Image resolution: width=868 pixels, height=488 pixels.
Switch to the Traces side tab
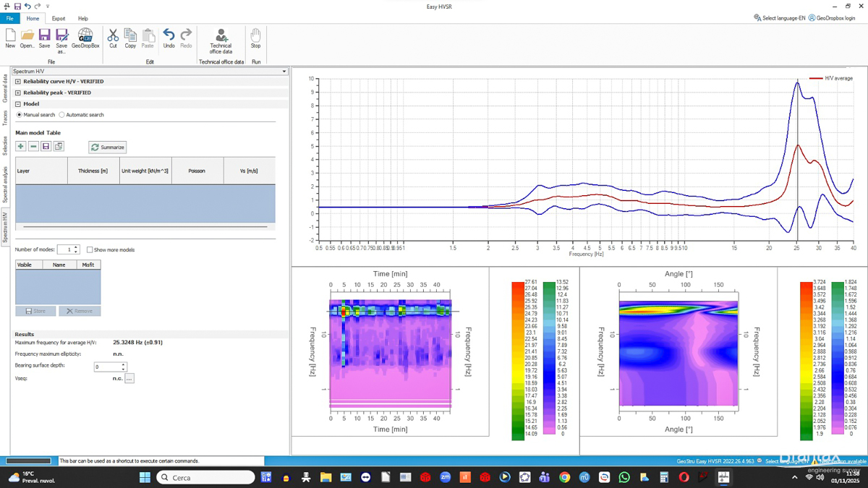pos(5,118)
